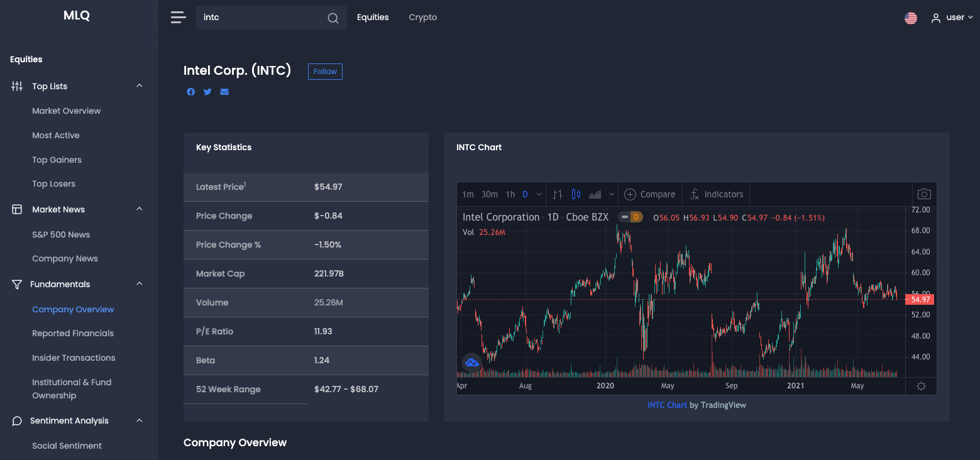Click the Intel Corporation chart legend title

(x=501, y=217)
